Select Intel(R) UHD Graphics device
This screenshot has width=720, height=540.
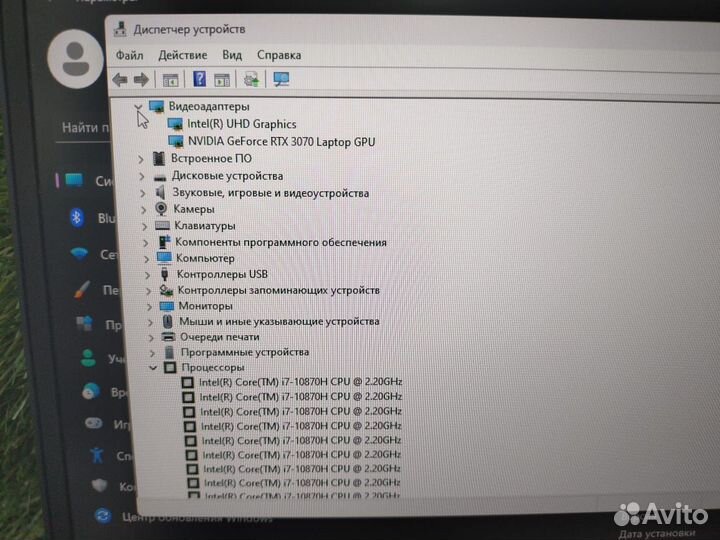pyautogui.click(x=242, y=124)
